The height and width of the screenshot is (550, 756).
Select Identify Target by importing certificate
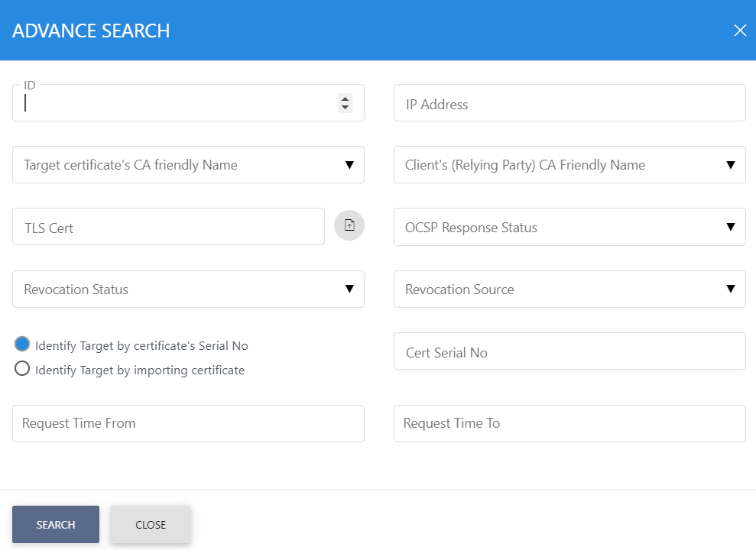pyautogui.click(x=23, y=370)
